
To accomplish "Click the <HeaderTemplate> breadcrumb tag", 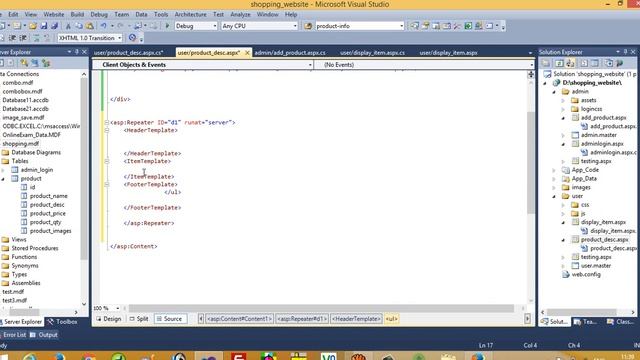I will coord(357,319).
